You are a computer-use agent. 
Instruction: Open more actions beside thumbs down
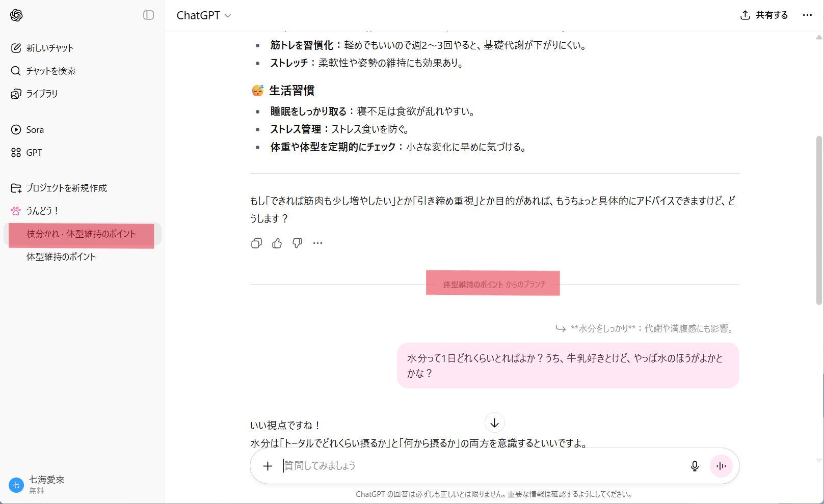[x=317, y=243]
